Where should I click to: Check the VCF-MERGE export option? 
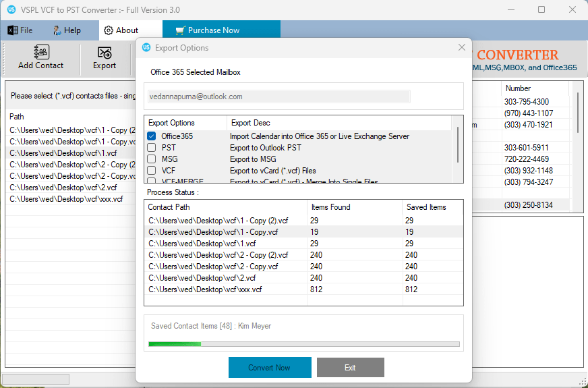(152, 181)
